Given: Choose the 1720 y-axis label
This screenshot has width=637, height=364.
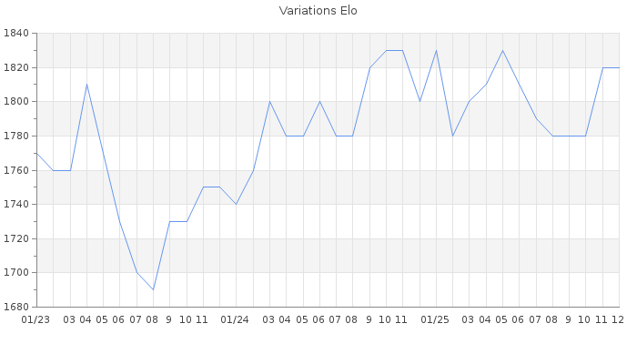Looking at the screenshot, I should coord(16,239).
